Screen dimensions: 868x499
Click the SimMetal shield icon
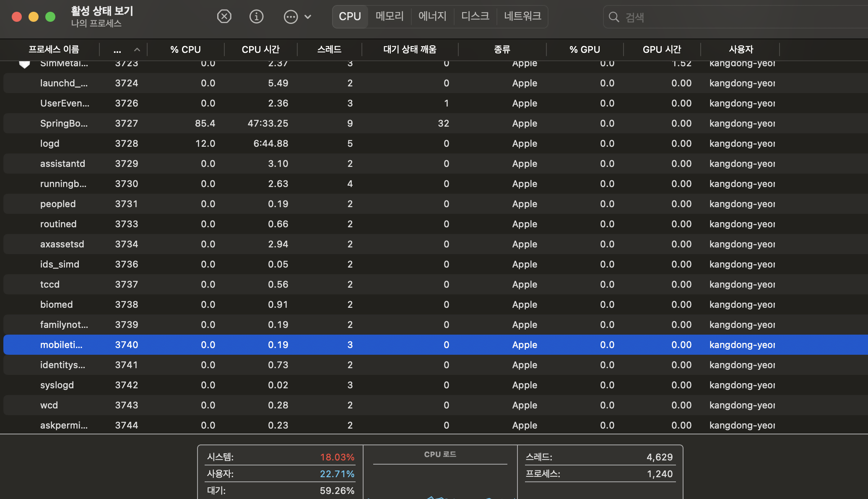(25, 64)
